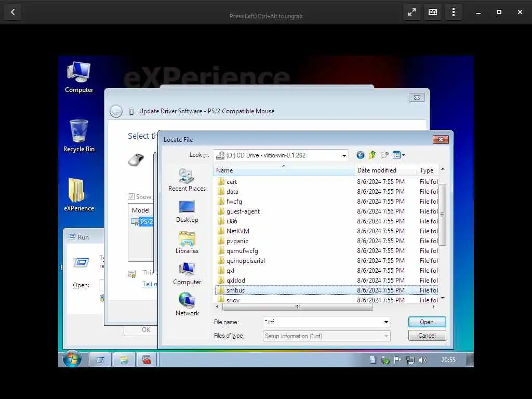Click the safely remove hardware tray icon
The height and width of the screenshot is (399, 532).
[385, 360]
